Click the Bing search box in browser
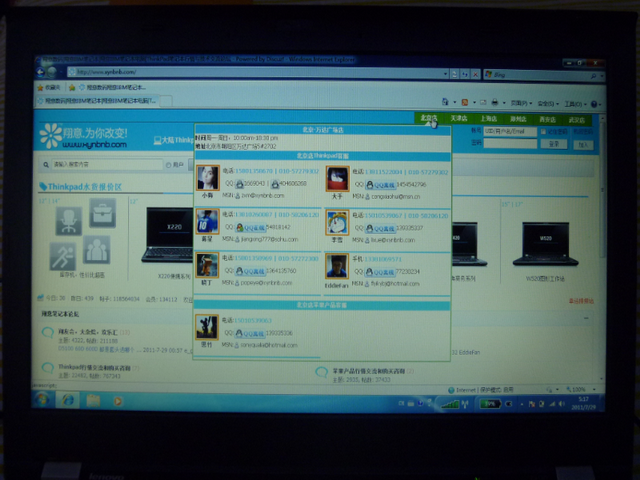Image resolution: width=640 pixels, height=480 pixels. point(535,74)
